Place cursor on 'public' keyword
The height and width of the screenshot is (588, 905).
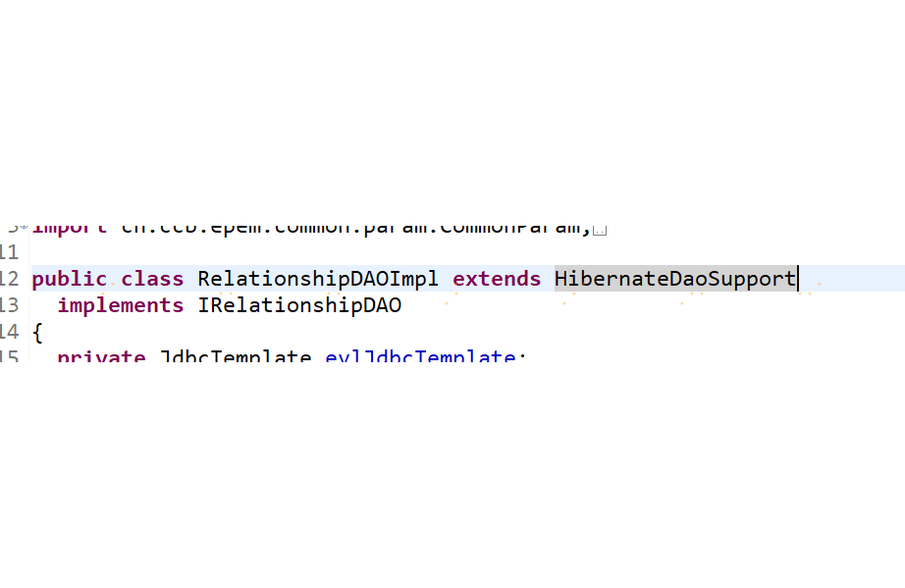[70, 280]
